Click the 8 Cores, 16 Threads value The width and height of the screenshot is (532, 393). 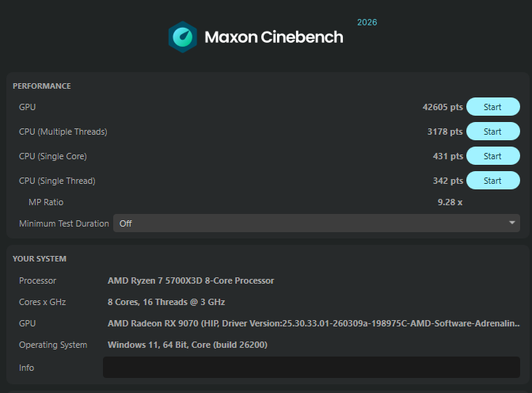click(166, 302)
